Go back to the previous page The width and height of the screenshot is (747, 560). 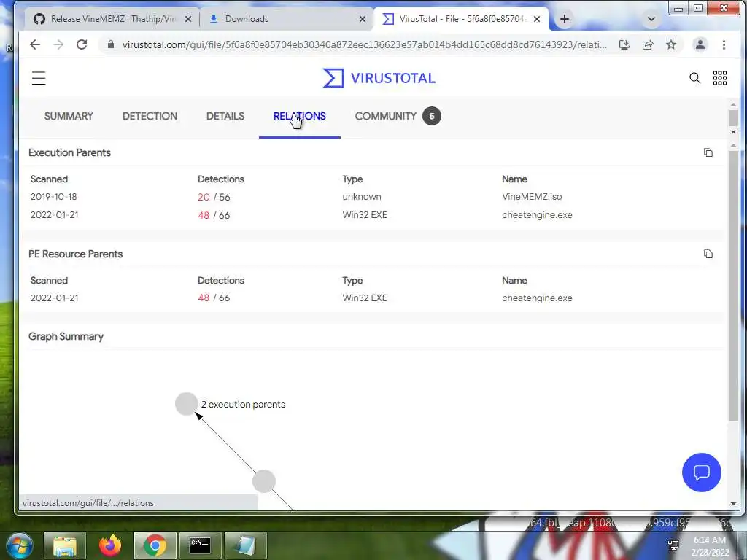pyautogui.click(x=35, y=44)
